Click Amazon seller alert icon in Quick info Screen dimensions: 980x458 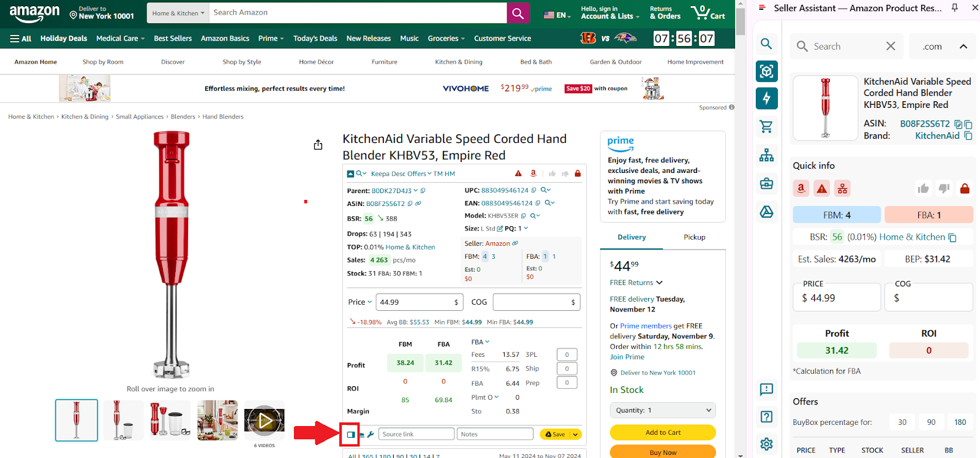click(x=801, y=189)
